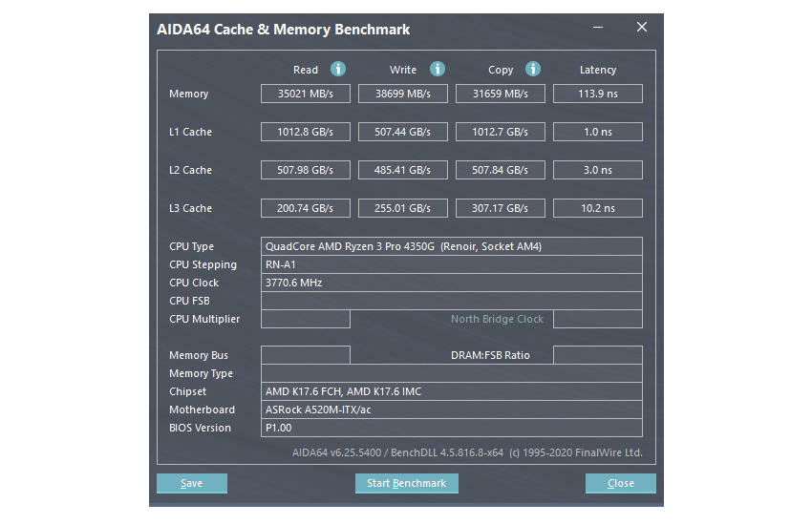The height and width of the screenshot is (525, 812).
Task: Select L1 Cache Latency 1.0 ns
Action: point(598,132)
